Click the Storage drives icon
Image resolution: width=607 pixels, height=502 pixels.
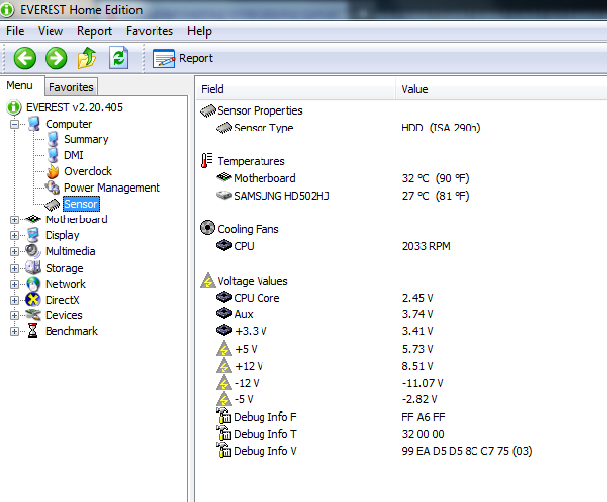pos(33,267)
